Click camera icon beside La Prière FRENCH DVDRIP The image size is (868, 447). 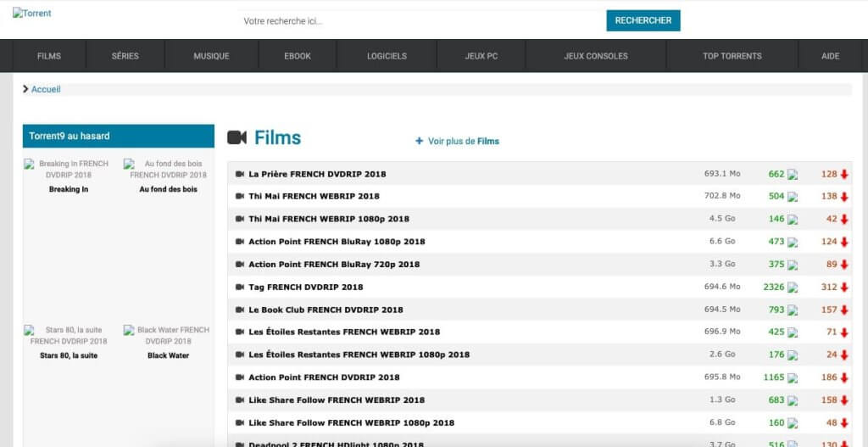point(239,174)
